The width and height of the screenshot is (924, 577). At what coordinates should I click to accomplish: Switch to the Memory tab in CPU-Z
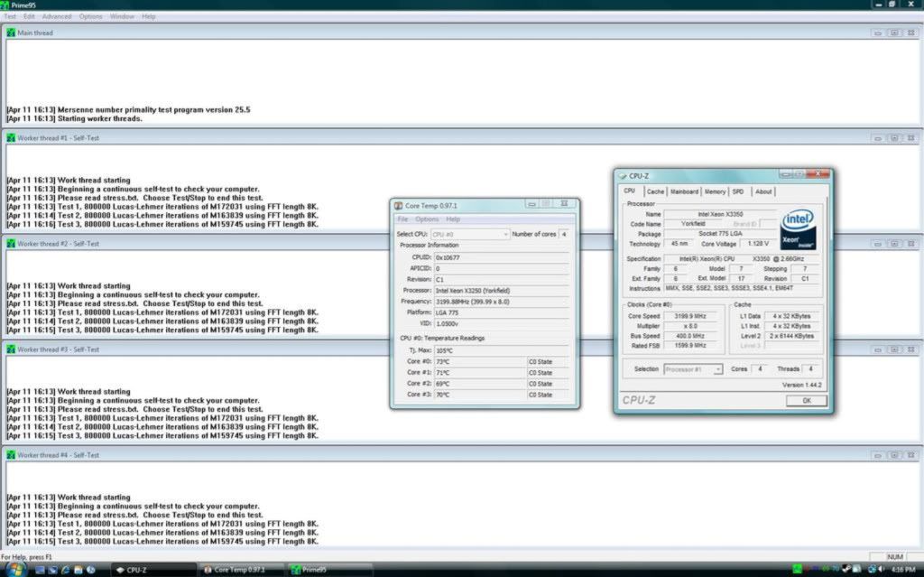[x=715, y=191]
